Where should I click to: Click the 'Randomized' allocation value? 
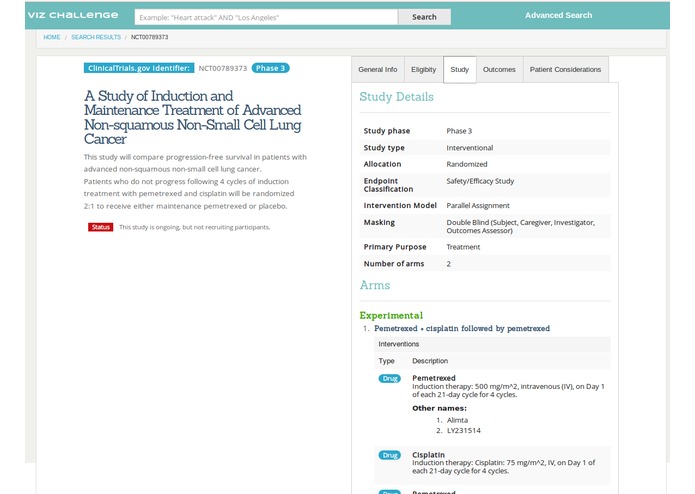pyautogui.click(x=467, y=164)
